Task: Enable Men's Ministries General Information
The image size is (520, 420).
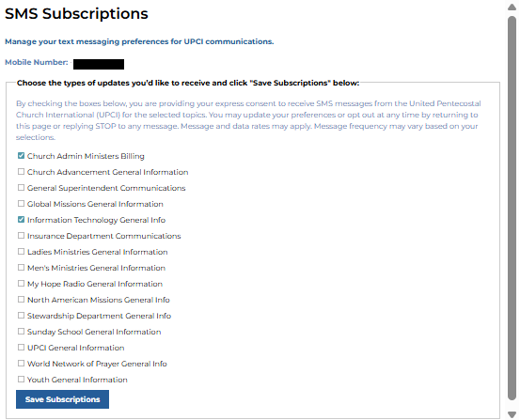Action: pyautogui.click(x=21, y=267)
